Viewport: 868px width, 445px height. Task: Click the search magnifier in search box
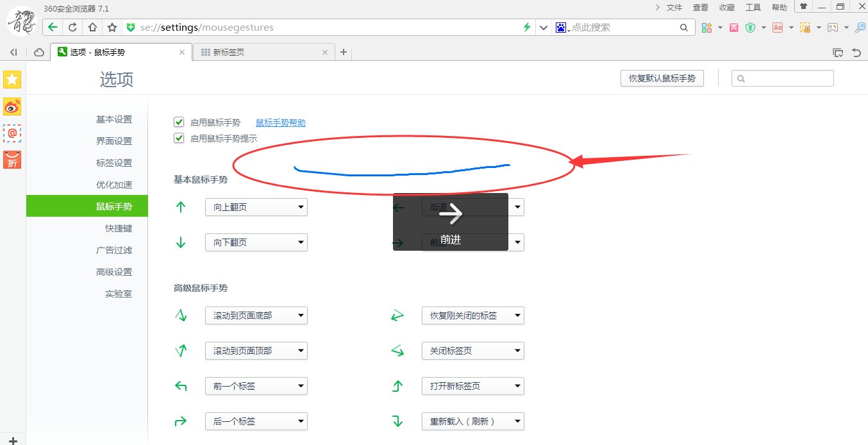pyautogui.click(x=684, y=28)
